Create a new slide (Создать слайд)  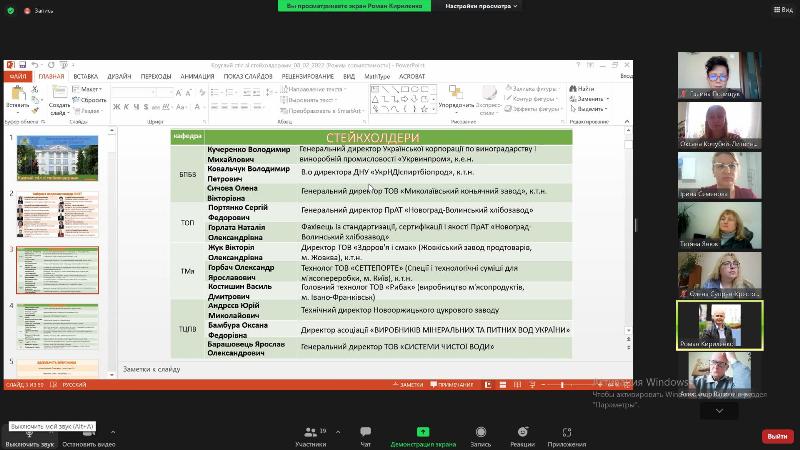(x=59, y=100)
